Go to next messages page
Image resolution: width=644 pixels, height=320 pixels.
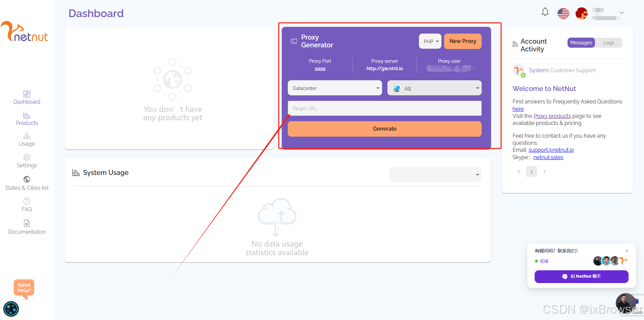(x=544, y=172)
